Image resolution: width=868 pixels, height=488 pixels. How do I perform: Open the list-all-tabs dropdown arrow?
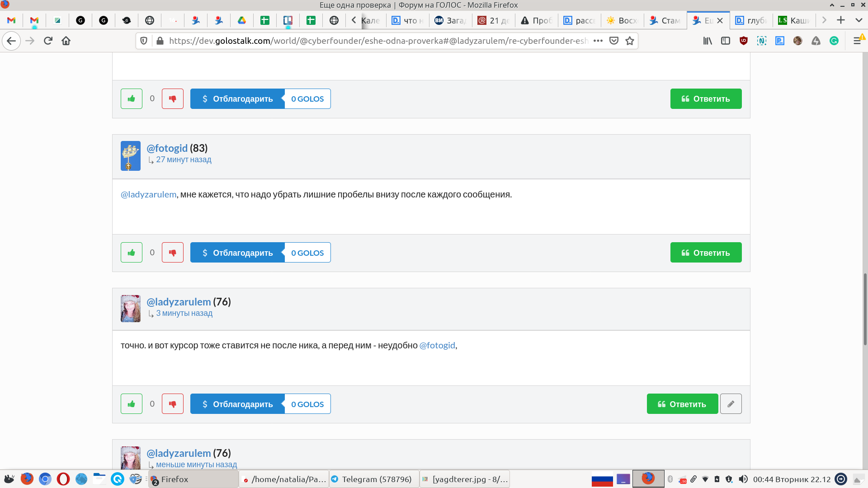click(859, 20)
